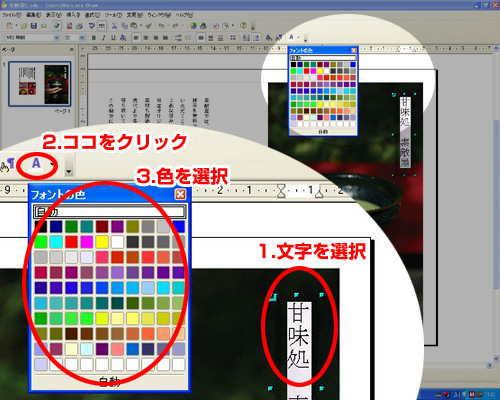Toggle Align Left

coord(136,37)
